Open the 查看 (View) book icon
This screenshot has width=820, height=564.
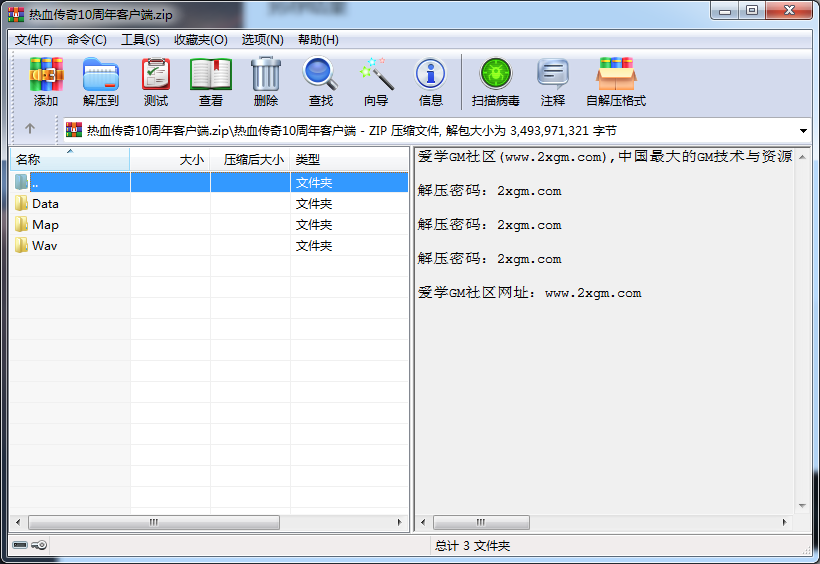coord(211,74)
